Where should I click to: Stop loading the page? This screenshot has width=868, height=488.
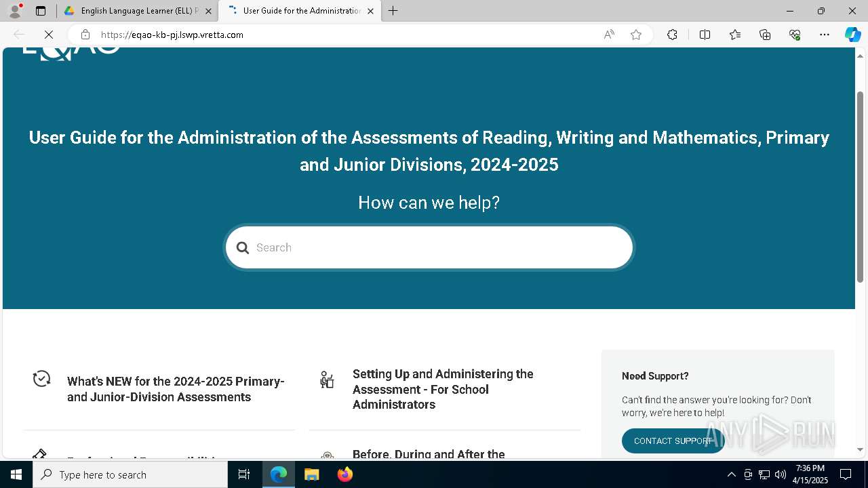coord(49,35)
